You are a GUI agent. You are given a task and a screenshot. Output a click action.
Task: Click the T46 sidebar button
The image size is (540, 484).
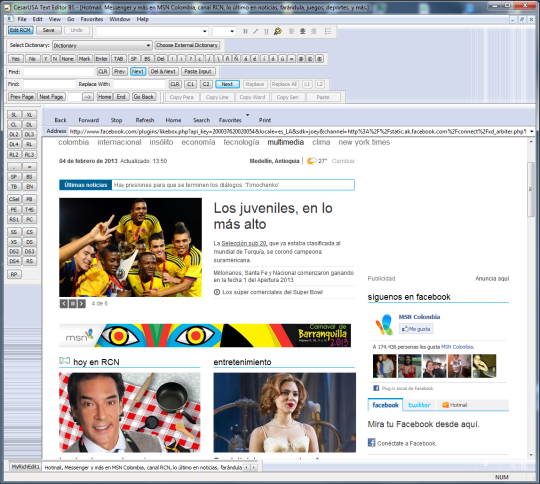[30, 209]
